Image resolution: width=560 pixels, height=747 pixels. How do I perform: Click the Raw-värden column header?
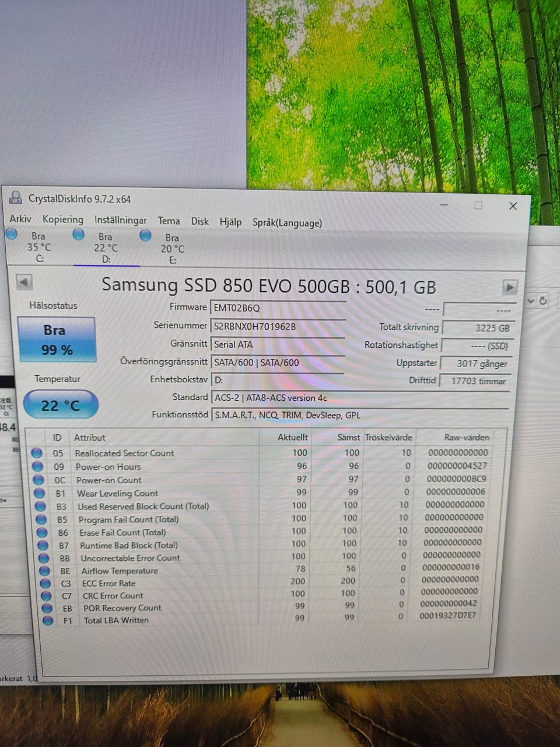tap(467, 437)
